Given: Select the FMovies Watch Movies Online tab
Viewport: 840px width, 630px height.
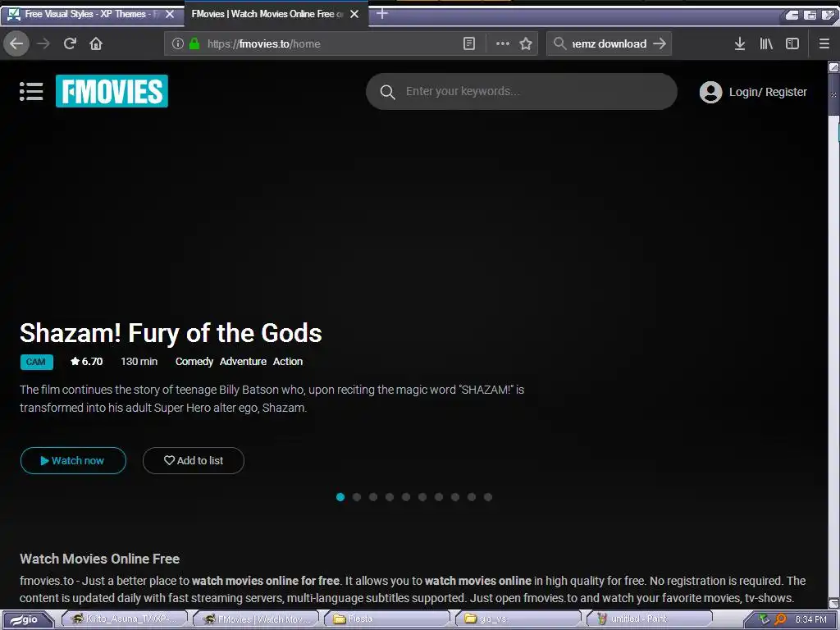Looking at the screenshot, I should tap(276, 14).
